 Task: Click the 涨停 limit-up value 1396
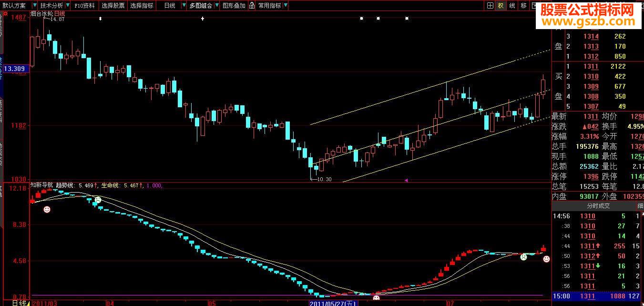[x=591, y=176]
